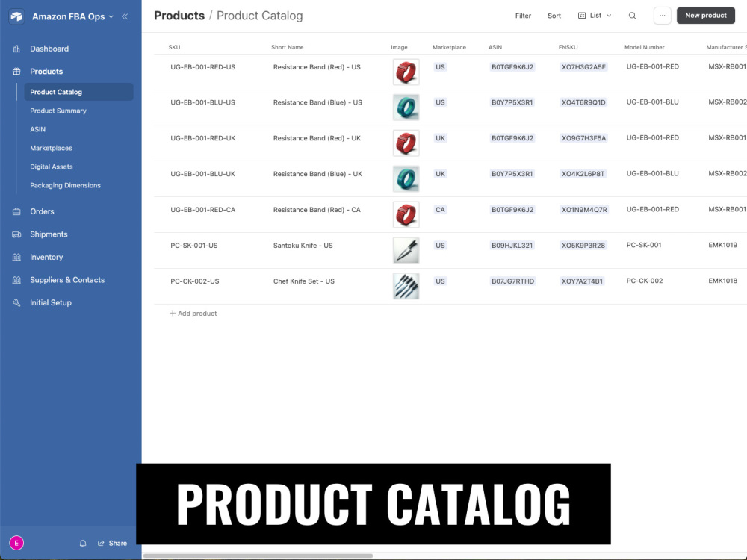Select Product Catalog in the sidebar
This screenshot has height=560, width=747.
[x=78, y=92]
